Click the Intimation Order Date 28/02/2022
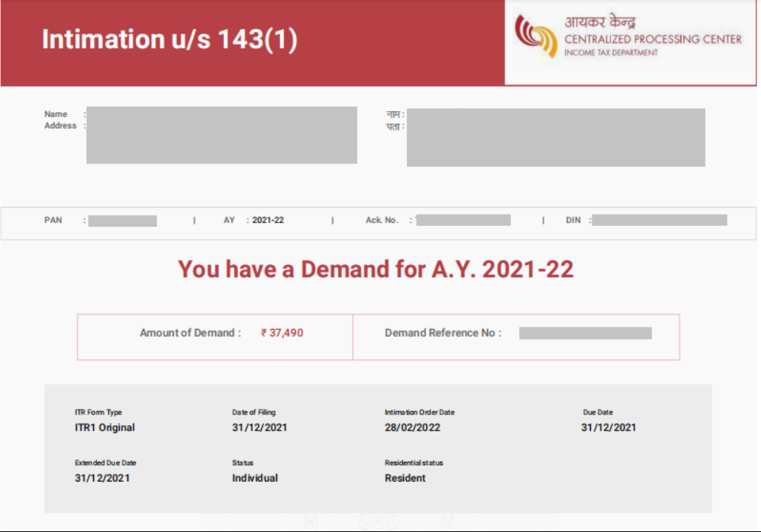This screenshot has height=532, width=761. [412, 427]
